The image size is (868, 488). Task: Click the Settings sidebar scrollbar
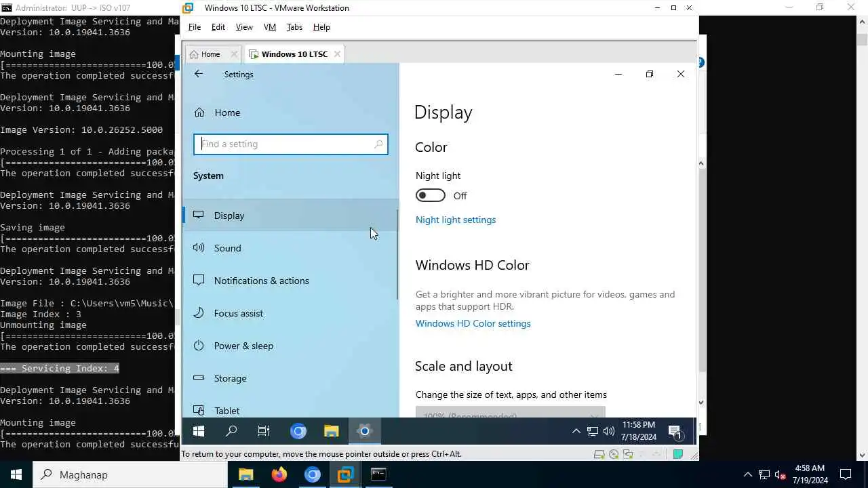(397, 254)
